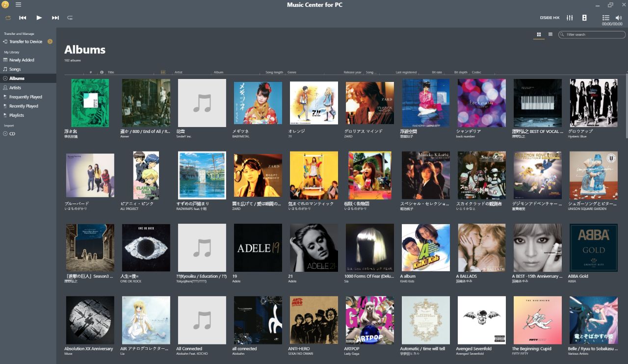This screenshot has height=364, width=628.
Task: Sort by Genre column header
Action: point(292,72)
